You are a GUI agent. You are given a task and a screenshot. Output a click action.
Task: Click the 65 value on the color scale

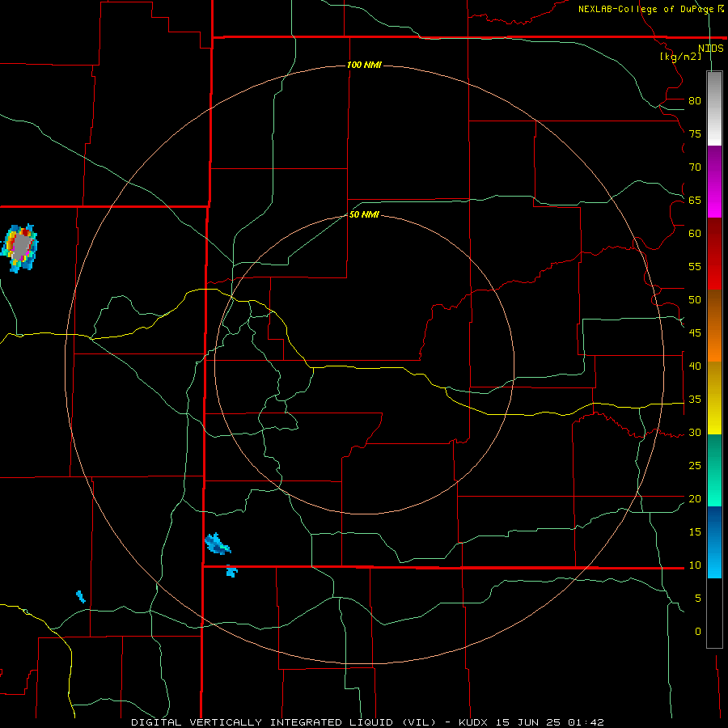tap(695, 201)
